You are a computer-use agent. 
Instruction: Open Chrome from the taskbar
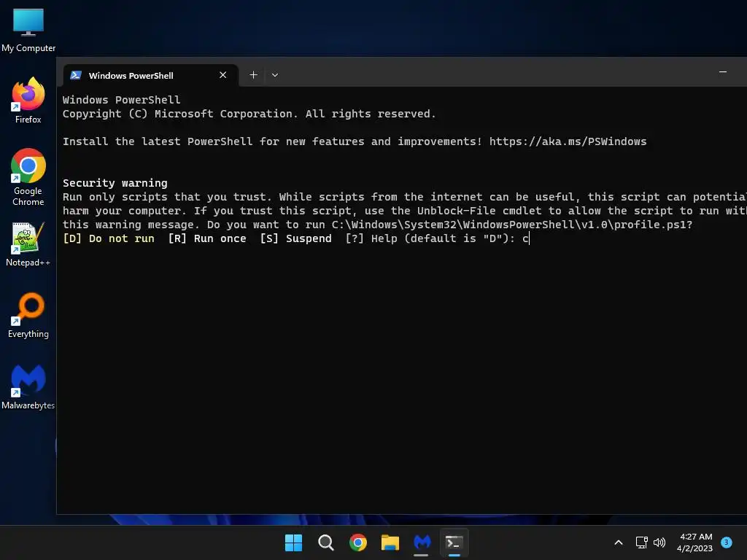point(357,542)
